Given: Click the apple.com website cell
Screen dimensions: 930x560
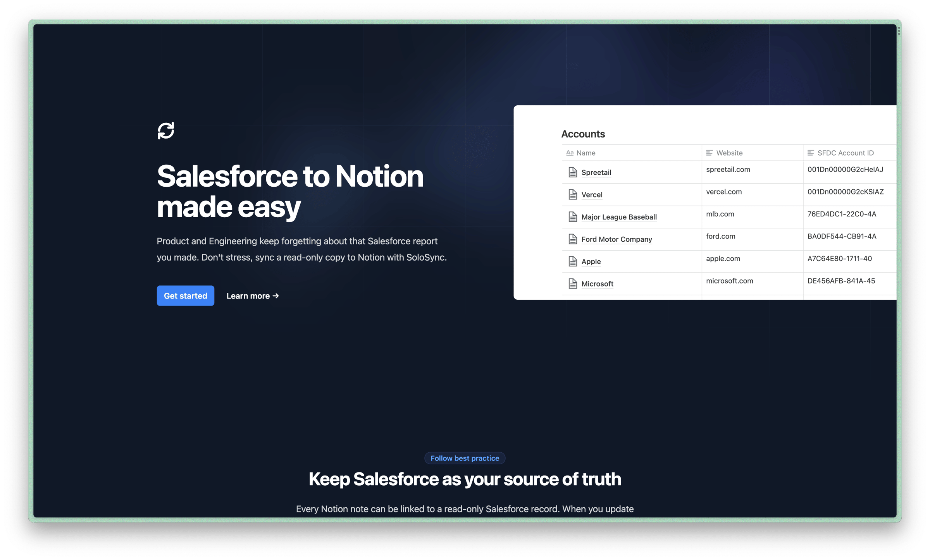Looking at the screenshot, I should tap(723, 258).
